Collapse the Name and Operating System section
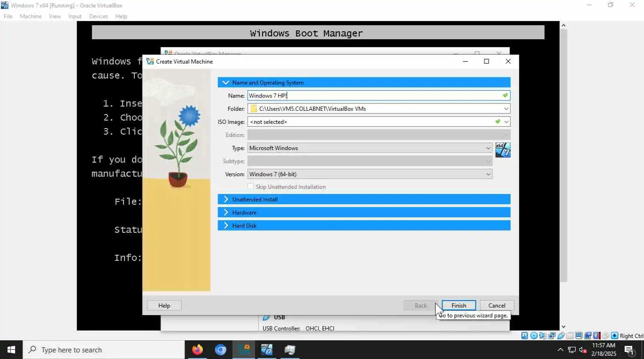Image resolution: width=644 pixels, height=359 pixels. pos(364,83)
